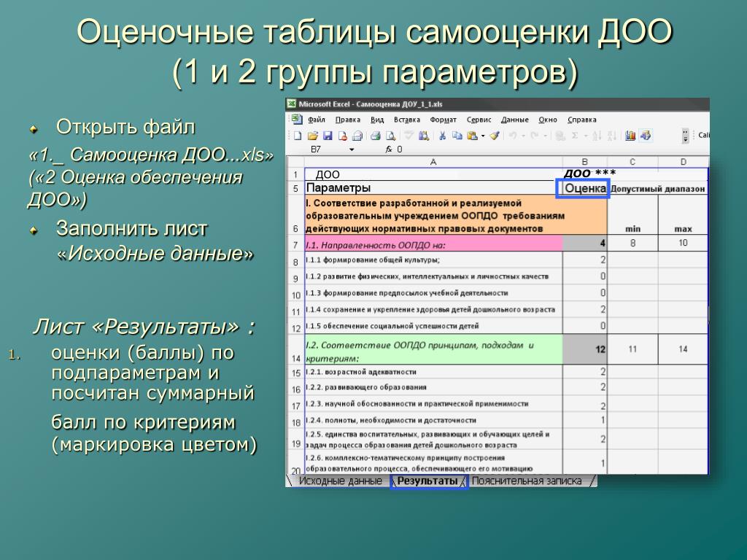The height and width of the screenshot is (560, 747).
Task: Paste with the clipboard icon
Action: coord(472,136)
